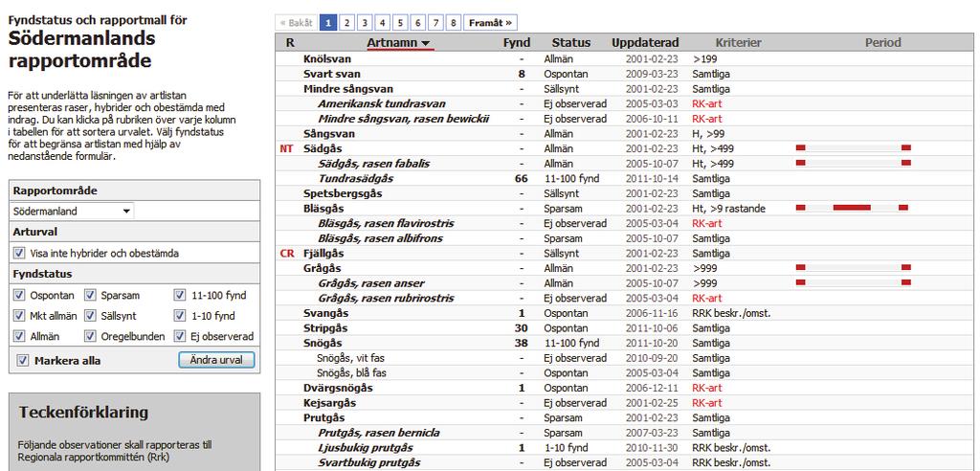Click CR red-list marker for Fjällgås

pyautogui.click(x=287, y=254)
